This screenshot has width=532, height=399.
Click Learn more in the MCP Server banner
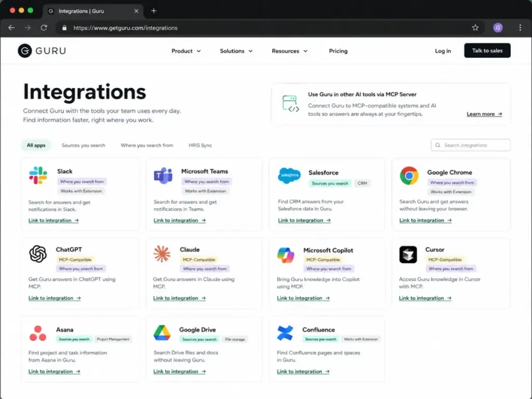tap(484, 114)
